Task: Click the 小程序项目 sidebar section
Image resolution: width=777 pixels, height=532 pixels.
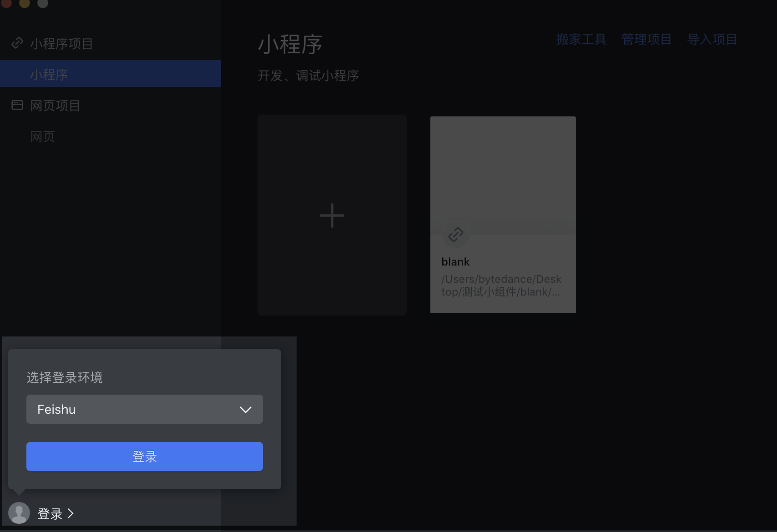Action: [x=61, y=43]
